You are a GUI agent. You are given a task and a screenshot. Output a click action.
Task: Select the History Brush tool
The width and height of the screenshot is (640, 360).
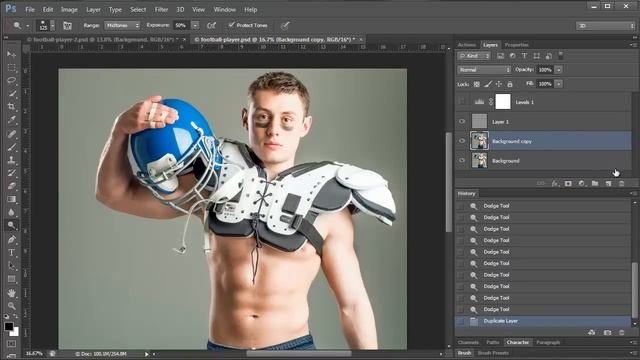point(11,173)
